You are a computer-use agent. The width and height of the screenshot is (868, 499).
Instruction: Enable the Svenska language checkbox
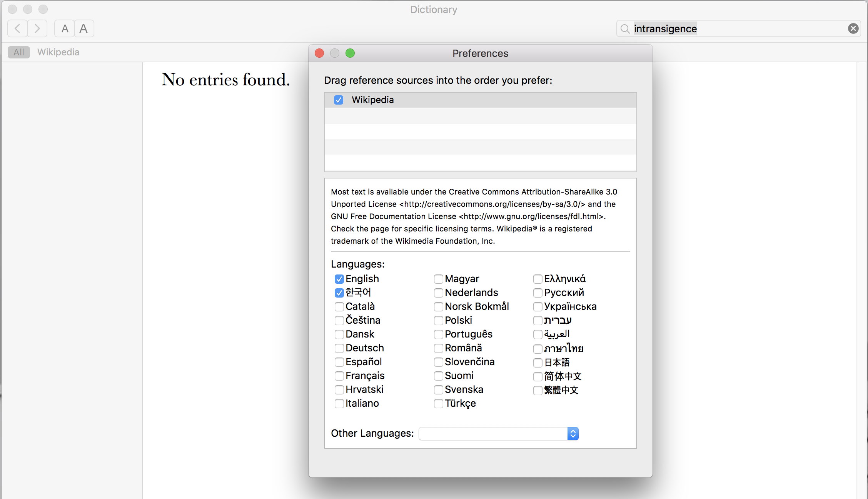coord(438,389)
